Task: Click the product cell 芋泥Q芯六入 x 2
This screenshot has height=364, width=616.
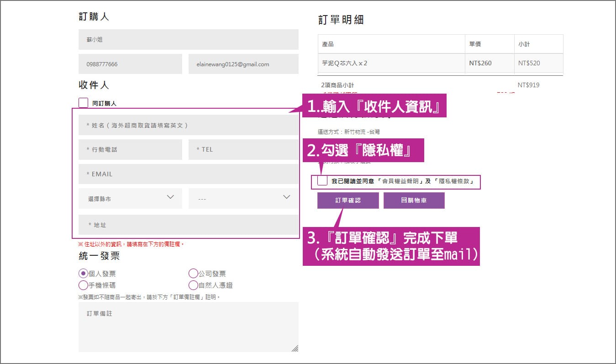Action: click(x=391, y=63)
